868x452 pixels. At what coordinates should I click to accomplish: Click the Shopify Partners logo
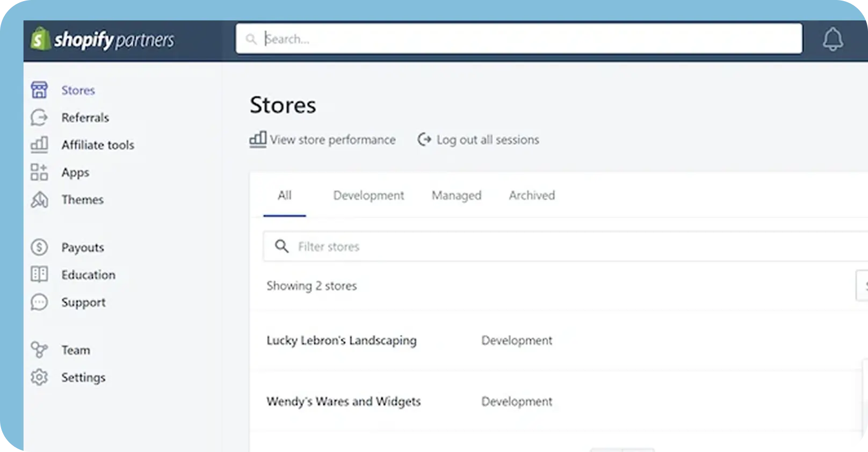click(x=103, y=40)
